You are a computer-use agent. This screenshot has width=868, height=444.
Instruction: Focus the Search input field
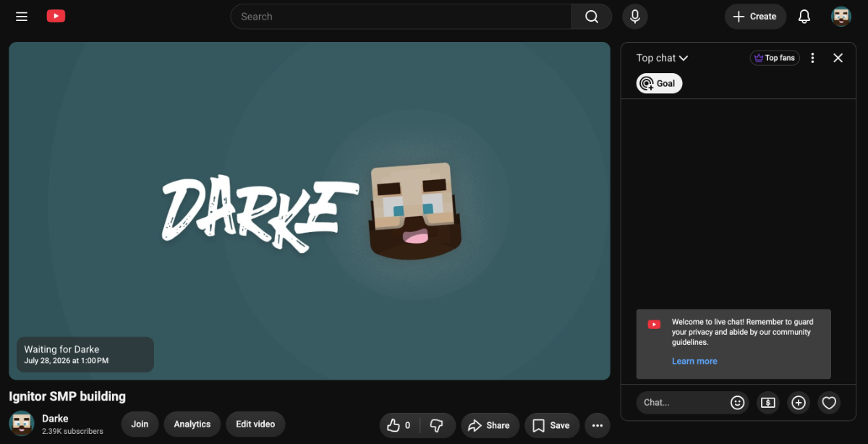401,17
